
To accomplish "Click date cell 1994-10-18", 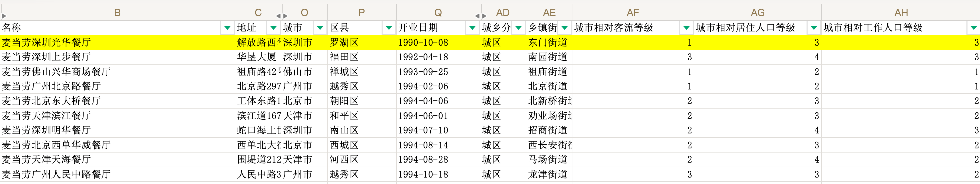I will coord(438,174).
